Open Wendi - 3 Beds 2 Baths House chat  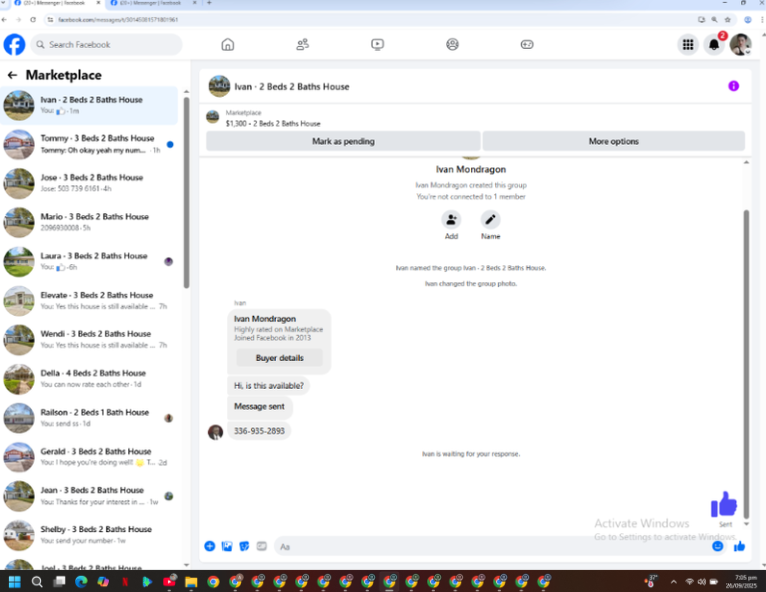89,339
